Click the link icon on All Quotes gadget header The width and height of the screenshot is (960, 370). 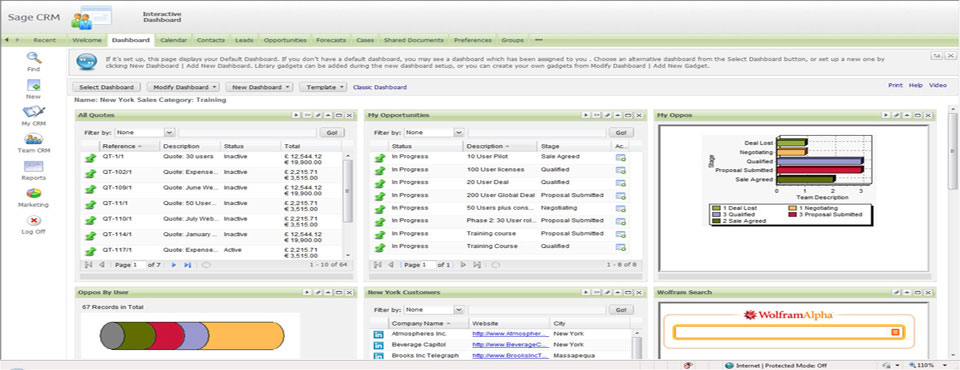tap(308, 115)
